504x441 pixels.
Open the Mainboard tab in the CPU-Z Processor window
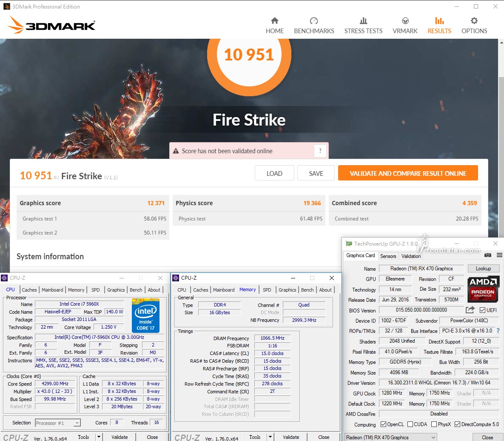click(52, 290)
